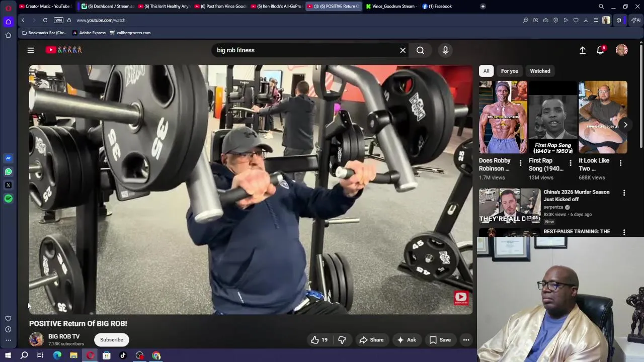Reload the page
This screenshot has height=362, width=644.
tap(45, 20)
